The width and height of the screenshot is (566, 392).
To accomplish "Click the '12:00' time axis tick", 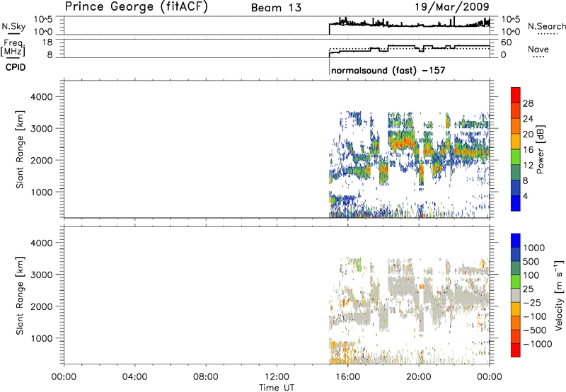I will pos(277,377).
